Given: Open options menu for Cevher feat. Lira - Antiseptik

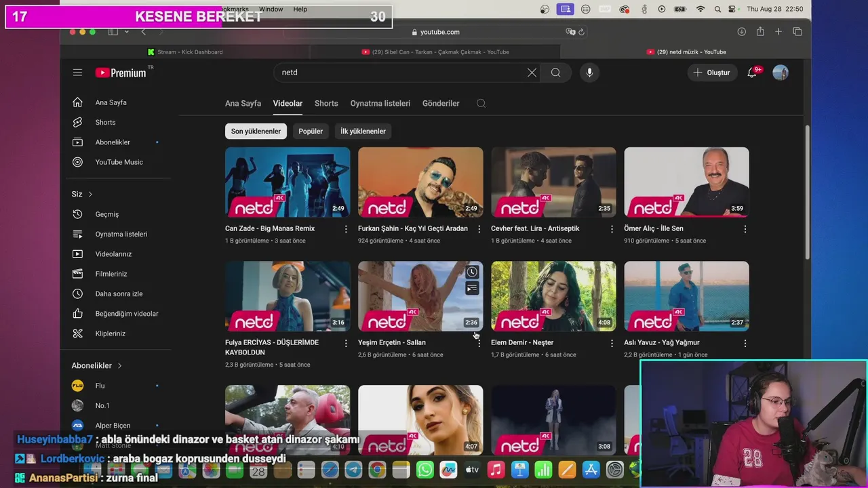Looking at the screenshot, I should [612, 229].
